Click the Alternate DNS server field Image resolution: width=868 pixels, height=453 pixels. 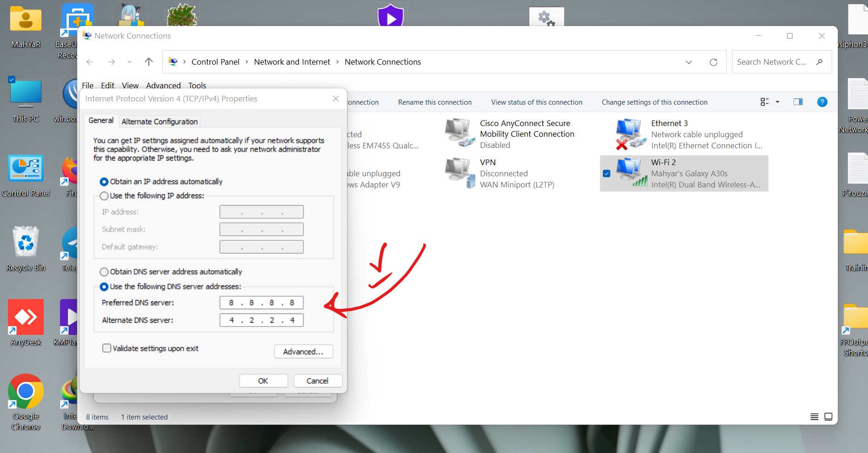(x=261, y=320)
